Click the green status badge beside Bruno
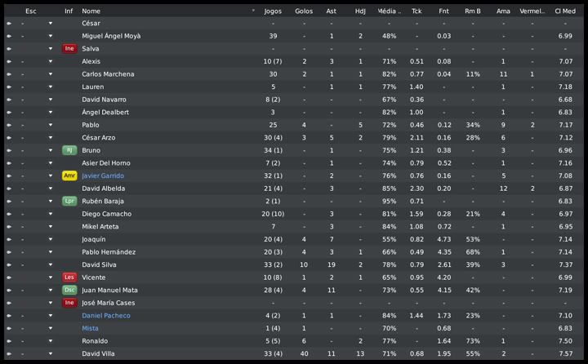The height and width of the screenshot is (364, 588). [x=69, y=150]
